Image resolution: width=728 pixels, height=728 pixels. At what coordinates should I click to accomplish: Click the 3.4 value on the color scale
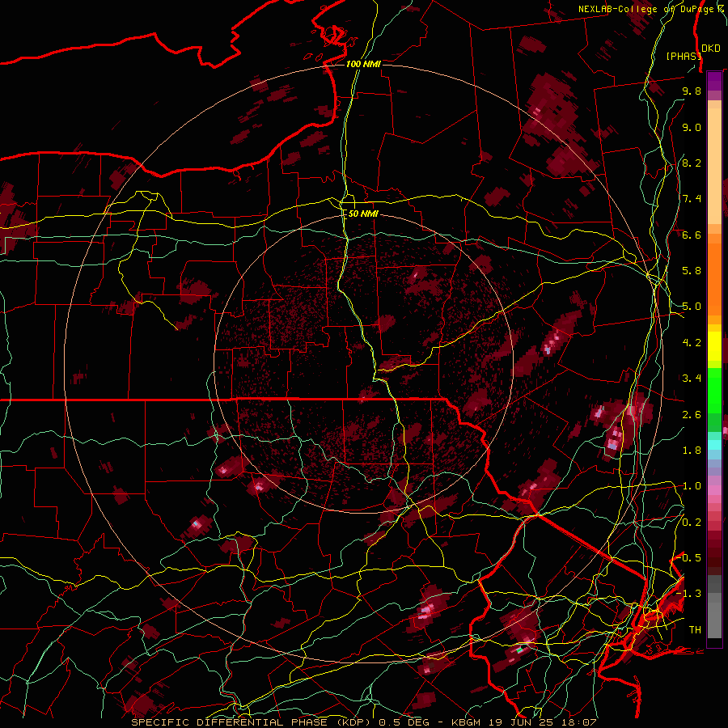[692, 379]
